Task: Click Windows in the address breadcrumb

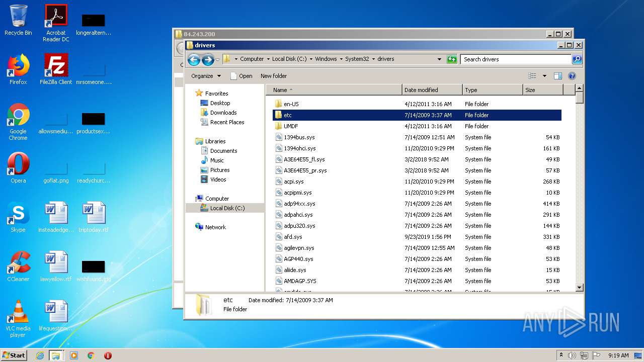Action: tap(326, 59)
